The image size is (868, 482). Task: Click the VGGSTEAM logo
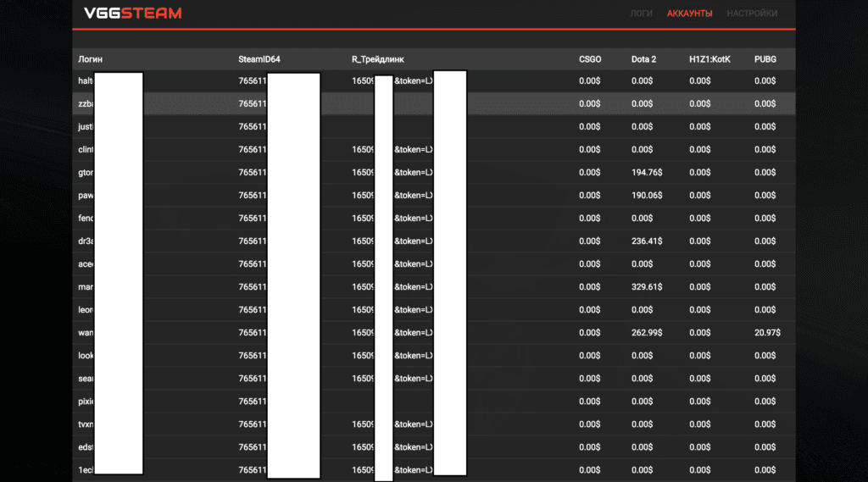pos(132,14)
